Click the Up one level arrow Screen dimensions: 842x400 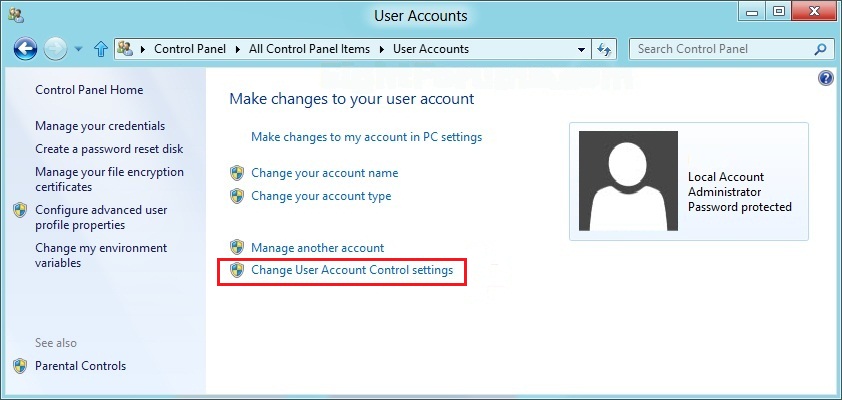pos(100,48)
